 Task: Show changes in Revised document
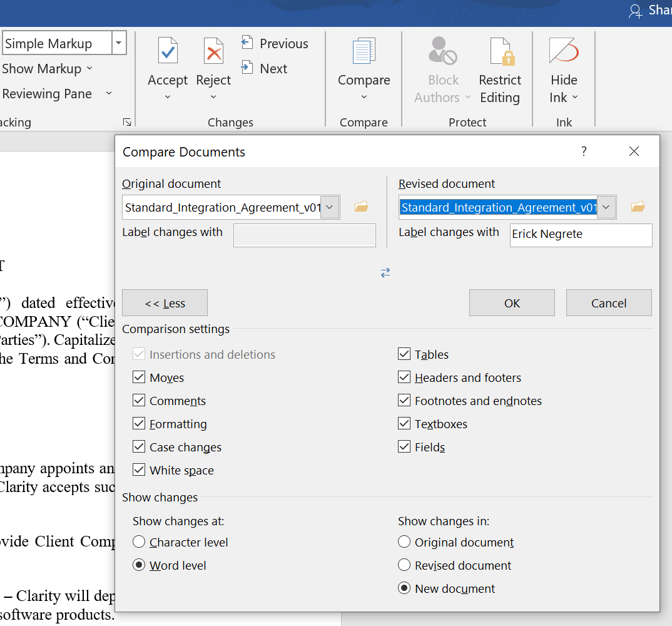(x=404, y=565)
